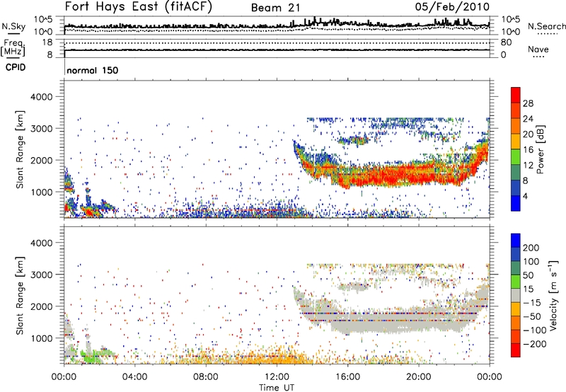The image size is (566, 392).
Task: Select the "Beam 21" label
Action: pyautogui.click(x=276, y=8)
